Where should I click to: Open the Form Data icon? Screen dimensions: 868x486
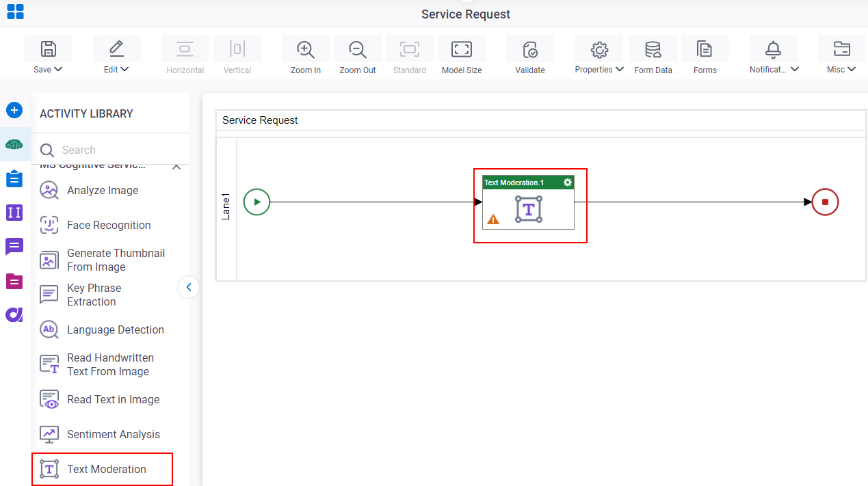pos(653,49)
